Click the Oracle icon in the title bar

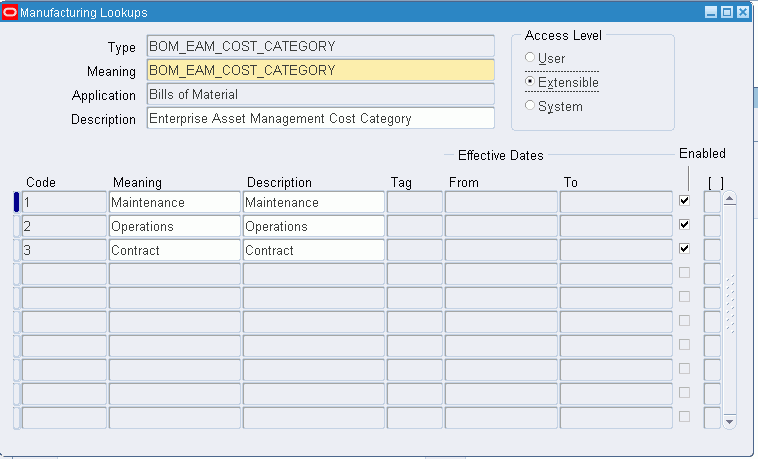pos(10,12)
